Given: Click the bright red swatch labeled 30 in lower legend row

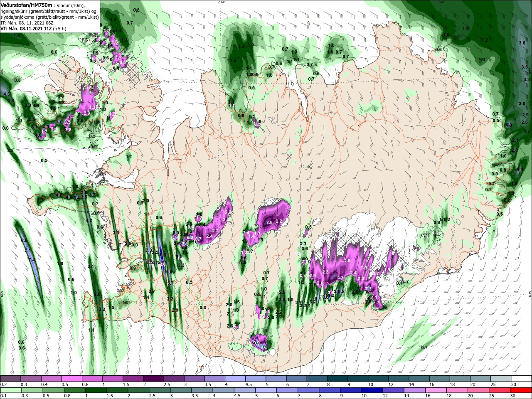Looking at the screenshot, I should (x=521, y=390).
